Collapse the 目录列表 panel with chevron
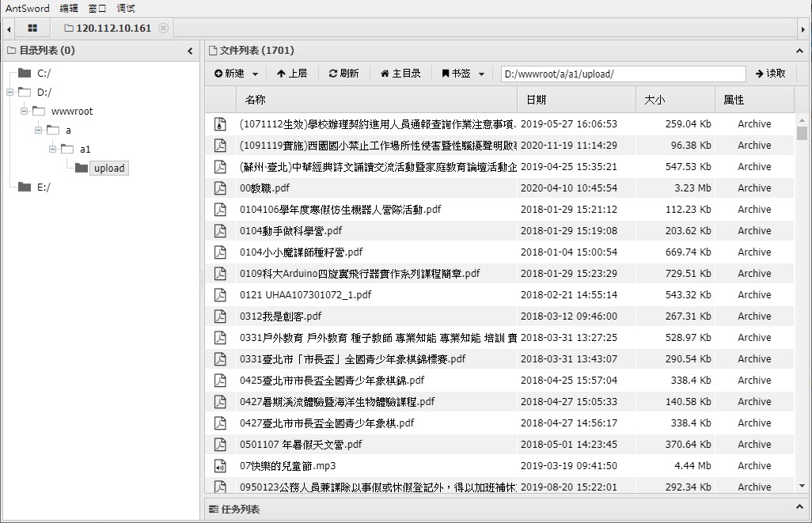This screenshot has width=812, height=523. [190, 51]
